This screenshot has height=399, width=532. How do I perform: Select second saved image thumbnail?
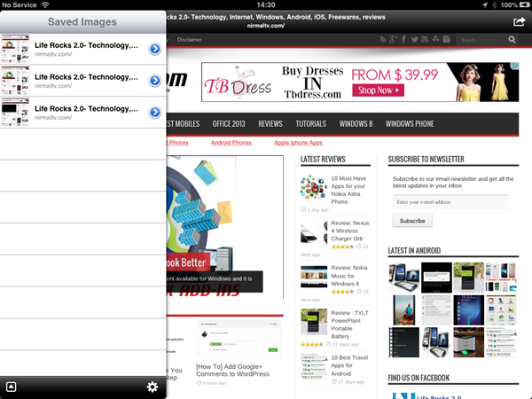[15, 81]
